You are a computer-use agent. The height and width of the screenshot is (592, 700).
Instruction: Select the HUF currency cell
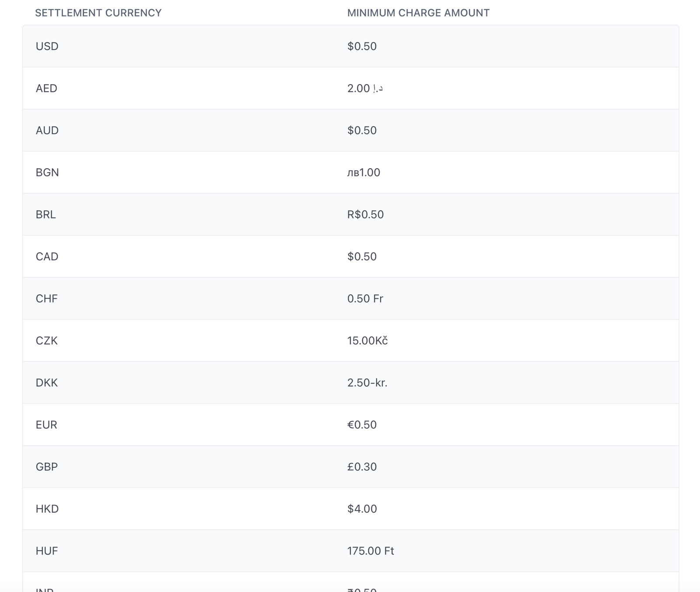coord(46,551)
